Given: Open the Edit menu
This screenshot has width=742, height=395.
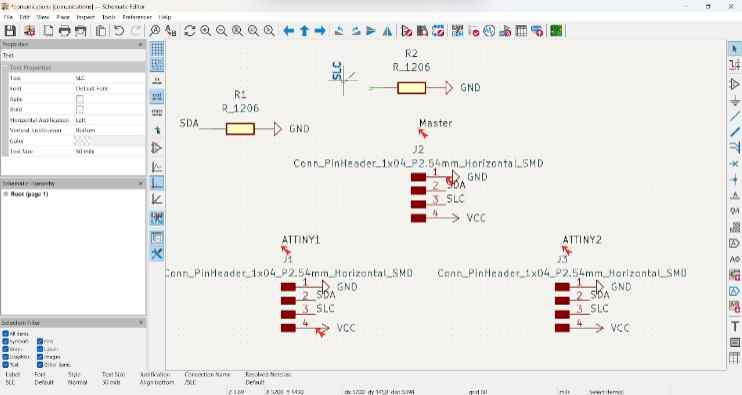Looking at the screenshot, I should [x=25, y=17].
